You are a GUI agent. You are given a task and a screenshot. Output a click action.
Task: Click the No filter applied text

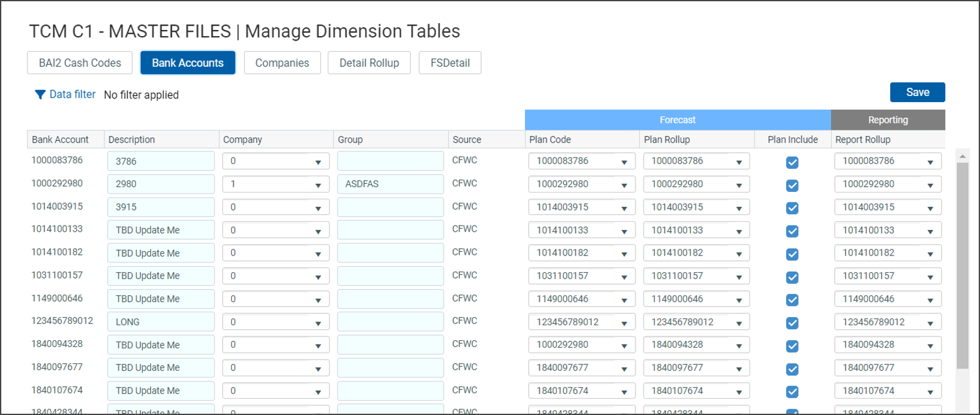click(x=141, y=95)
